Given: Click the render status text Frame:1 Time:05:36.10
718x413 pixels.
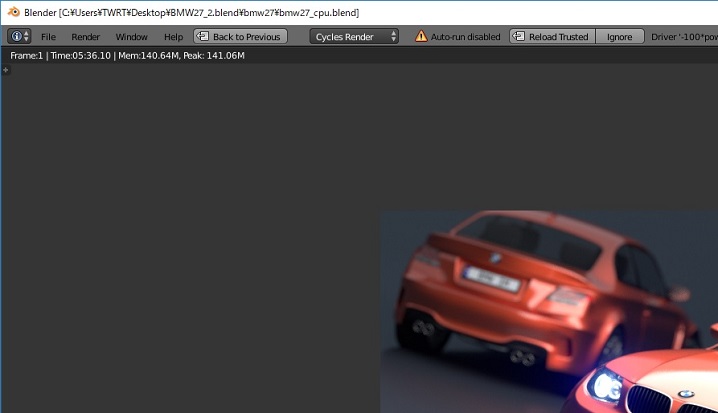Looking at the screenshot, I should pos(60,55).
